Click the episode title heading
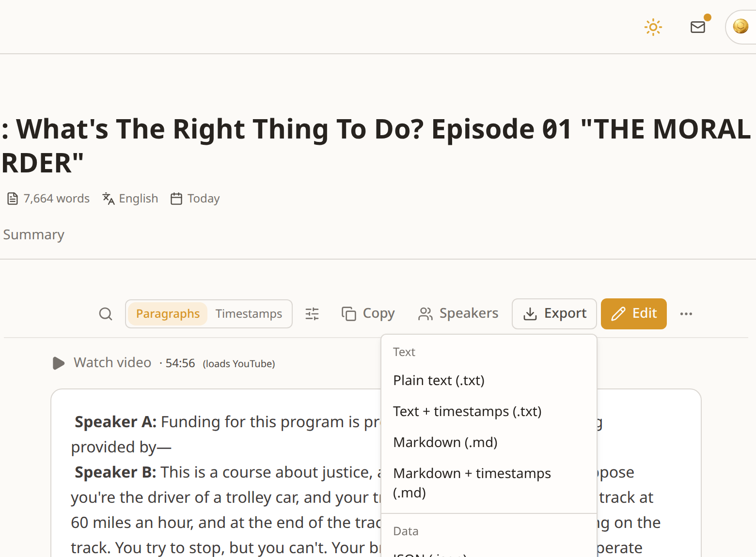756x557 pixels. click(376, 146)
